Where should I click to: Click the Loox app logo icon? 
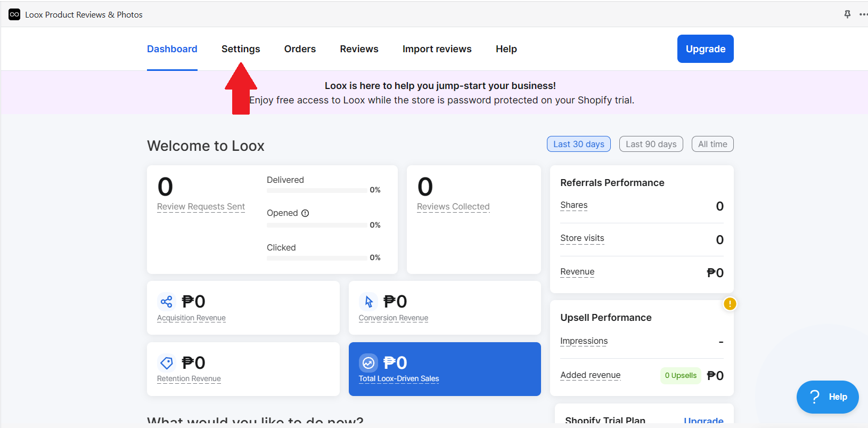(x=14, y=14)
